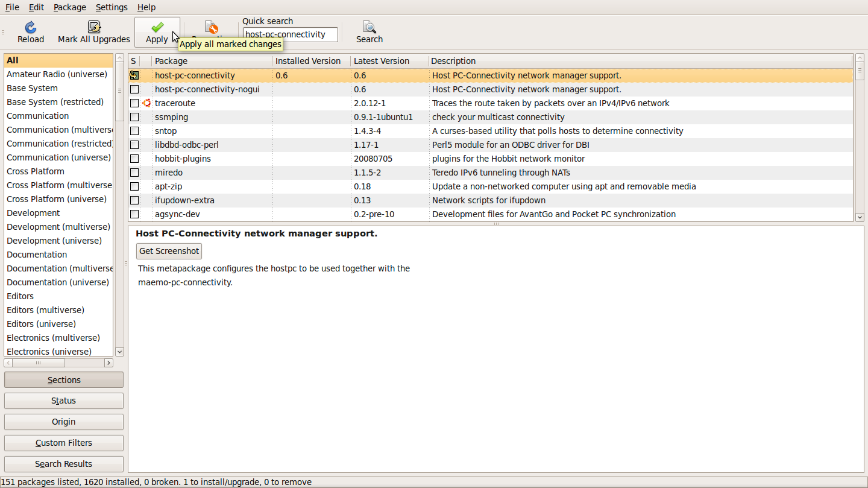Select the host-pc-connectivity package name

tap(195, 75)
